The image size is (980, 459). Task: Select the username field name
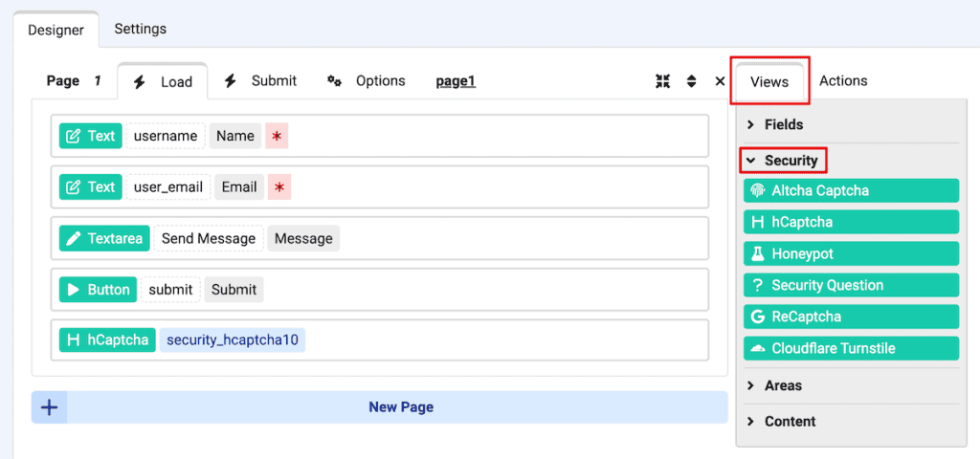pos(166,136)
